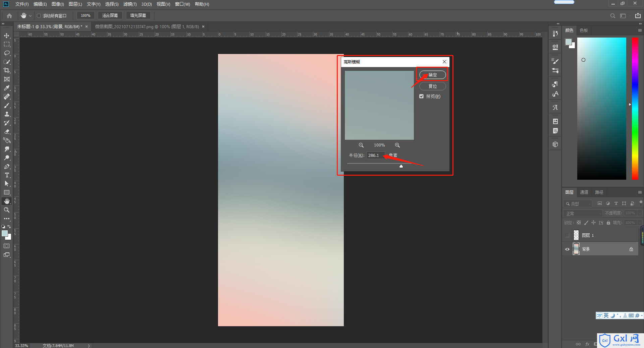Screen dimensions: 644x348
Task: Open the Hand tool preset dropdown arrow
Action: coord(30,16)
